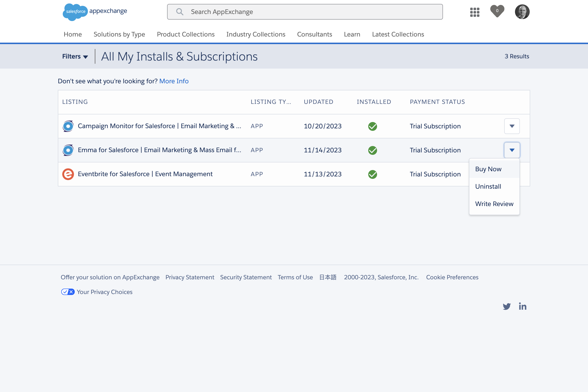
Task: Go to the Home nav item
Action: (73, 34)
